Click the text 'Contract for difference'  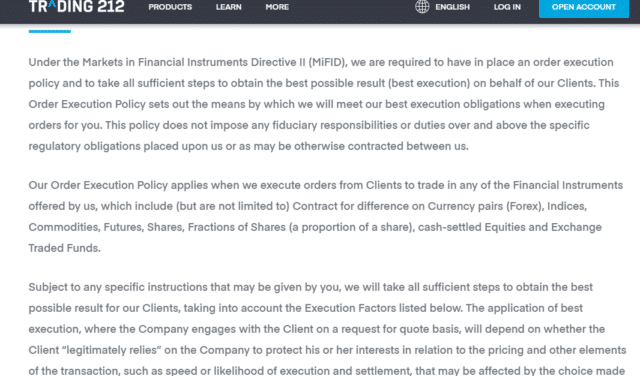tap(351, 206)
